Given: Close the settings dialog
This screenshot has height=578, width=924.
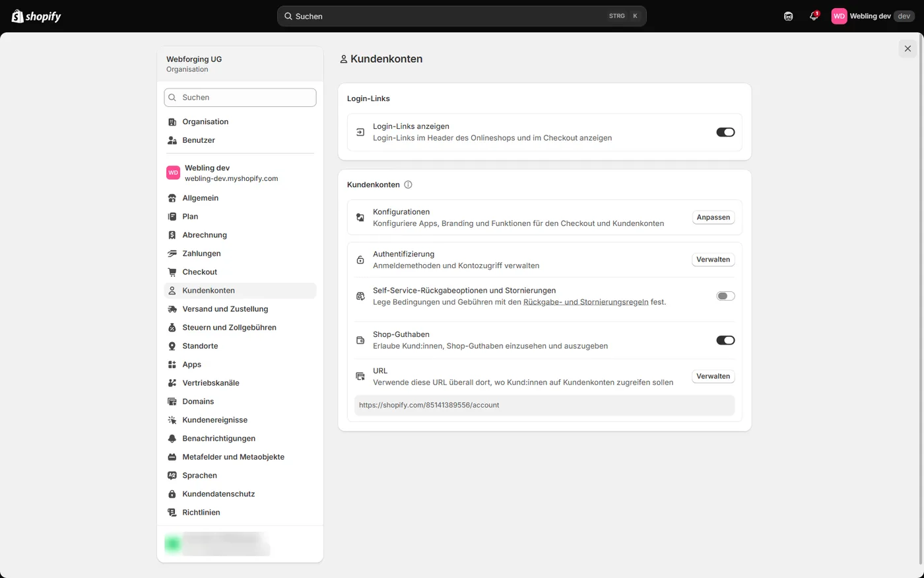Looking at the screenshot, I should tap(907, 48).
